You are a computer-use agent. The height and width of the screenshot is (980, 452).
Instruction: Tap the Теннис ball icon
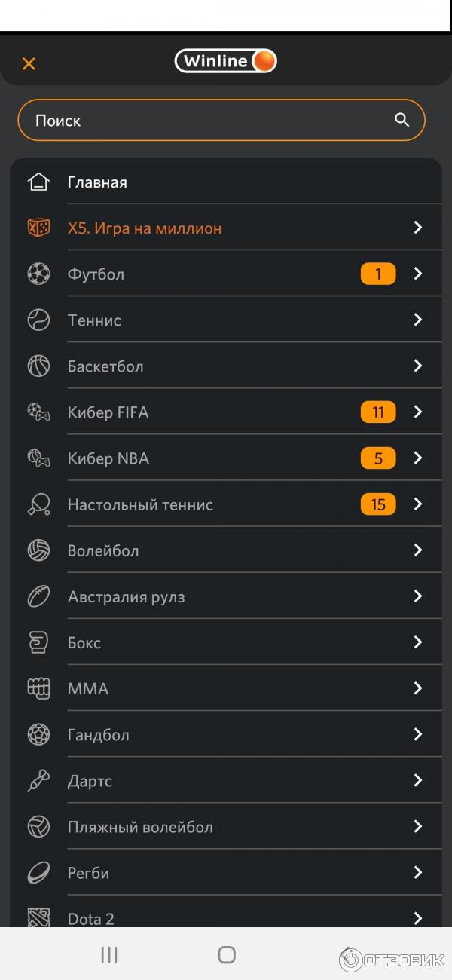[x=38, y=320]
